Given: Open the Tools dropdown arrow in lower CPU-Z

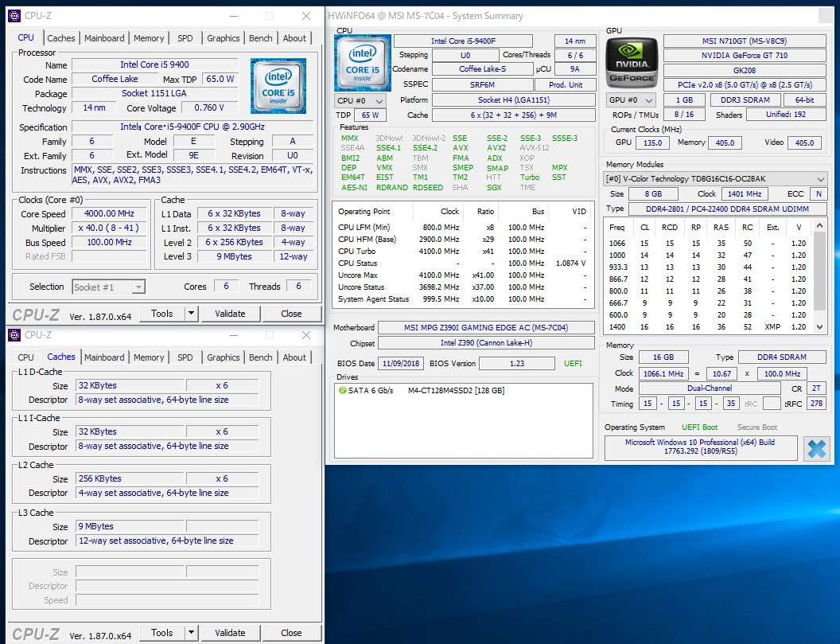Looking at the screenshot, I should pyautogui.click(x=191, y=633).
